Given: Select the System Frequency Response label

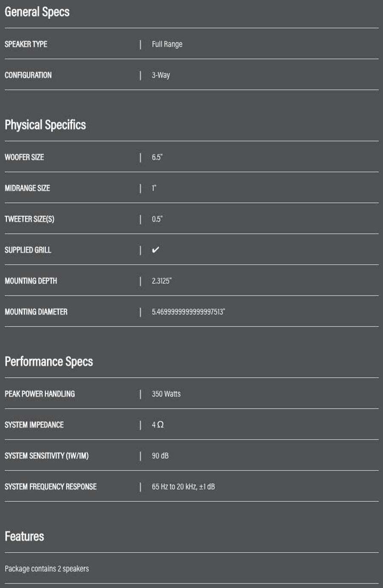Looking at the screenshot, I should point(51,486).
